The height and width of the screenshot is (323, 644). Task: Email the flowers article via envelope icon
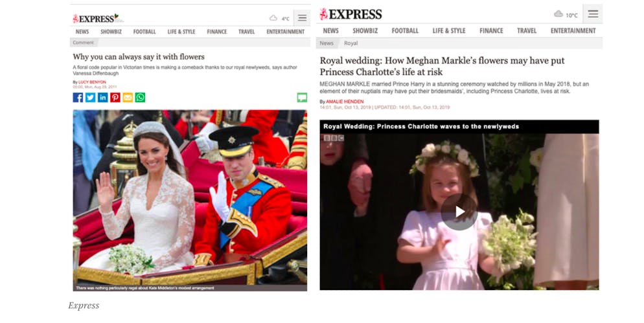coord(128,97)
